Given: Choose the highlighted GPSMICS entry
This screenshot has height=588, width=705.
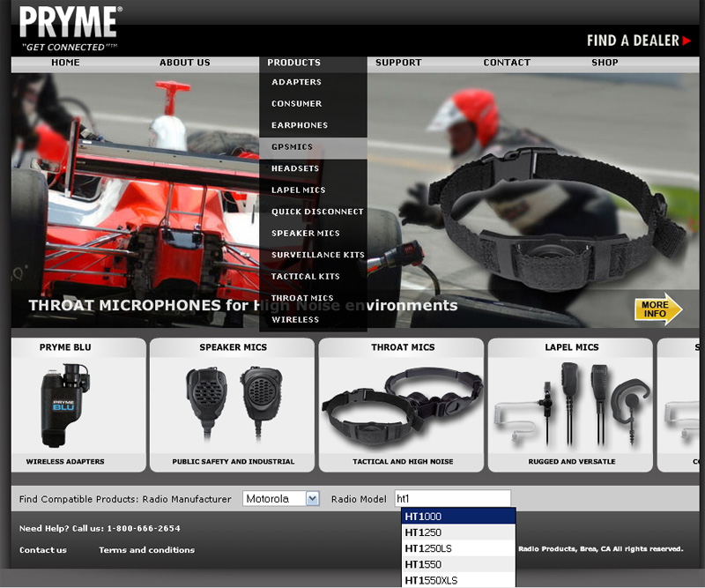Looking at the screenshot, I should pyautogui.click(x=313, y=147).
